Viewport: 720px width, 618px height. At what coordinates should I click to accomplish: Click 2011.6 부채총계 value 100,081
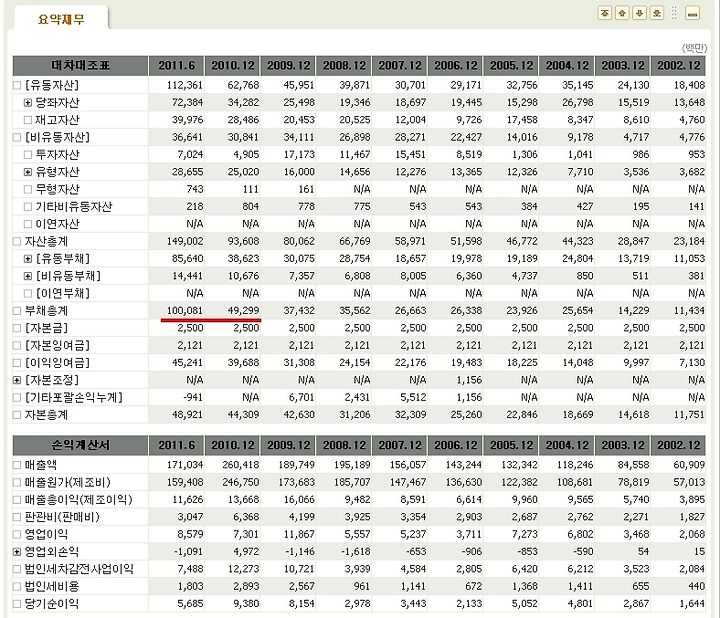(185, 311)
